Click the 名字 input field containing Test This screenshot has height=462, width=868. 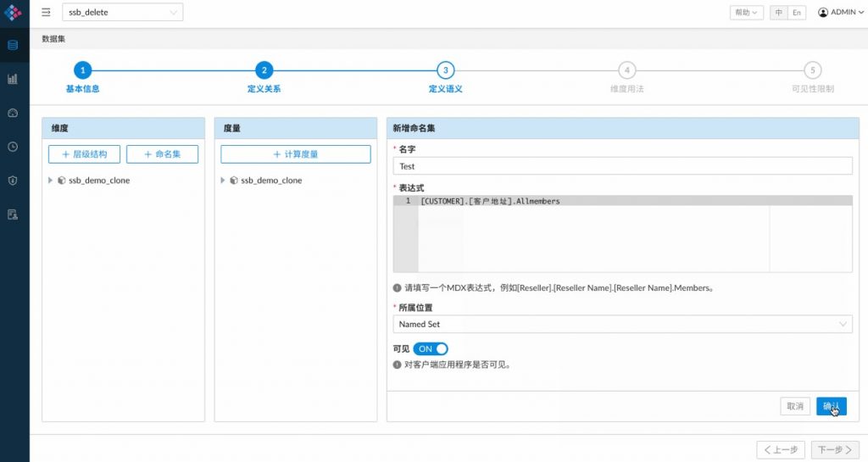click(623, 166)
